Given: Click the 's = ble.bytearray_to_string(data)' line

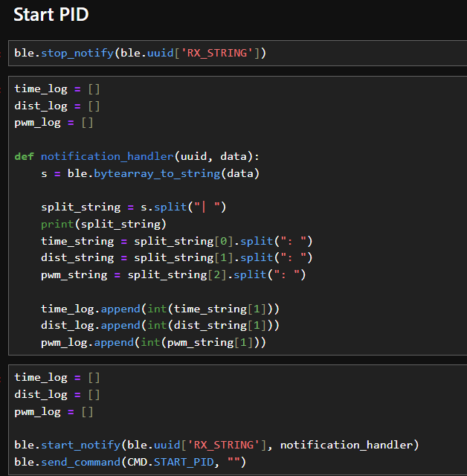Looking at the screenshot, I should (x=150, y=173).
